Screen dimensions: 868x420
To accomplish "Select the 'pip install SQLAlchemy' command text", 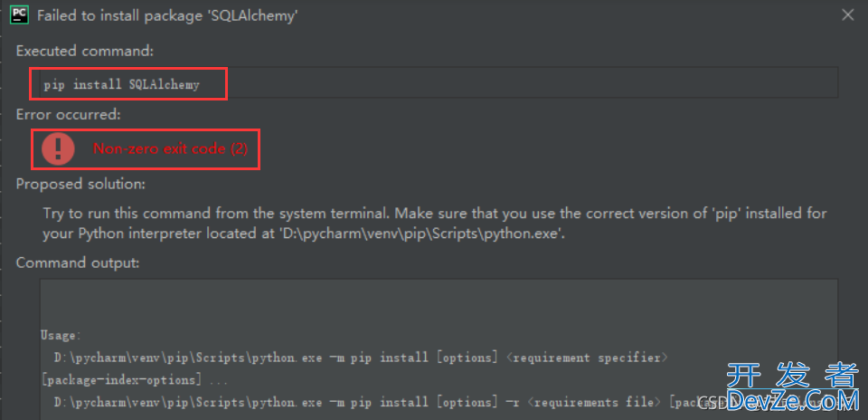I will pyautogui.click(x=122, y=85).
